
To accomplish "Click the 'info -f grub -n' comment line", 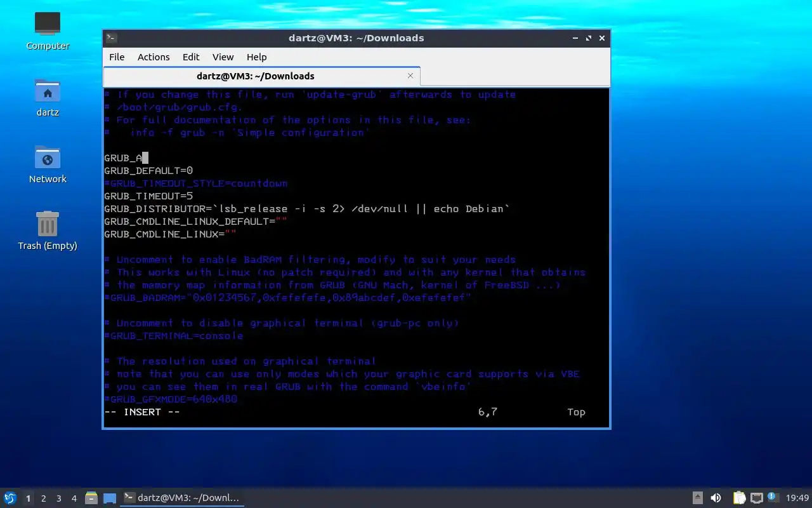I will click(237, 133).
